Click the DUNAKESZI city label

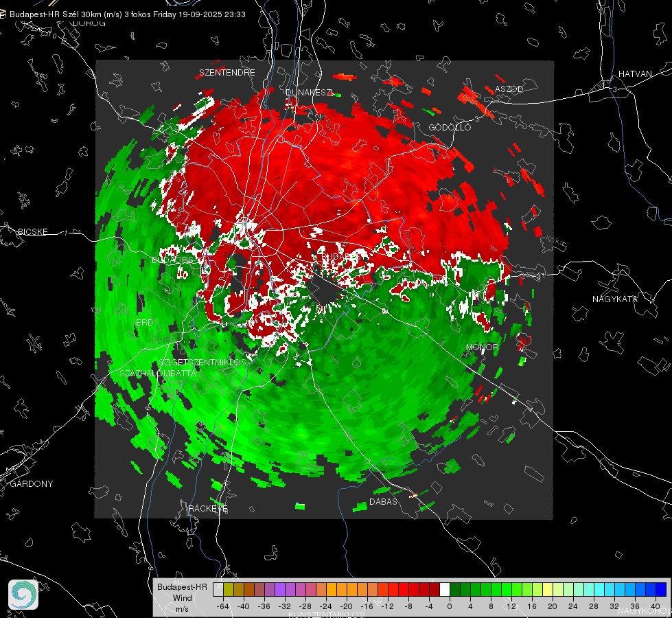click(x=310, y=92)
